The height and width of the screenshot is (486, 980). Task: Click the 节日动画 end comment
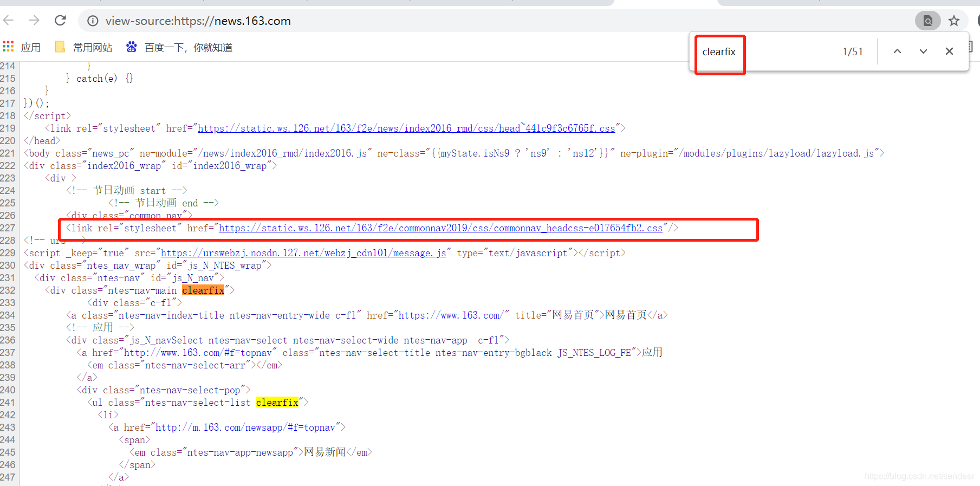(x=164, y=203)
